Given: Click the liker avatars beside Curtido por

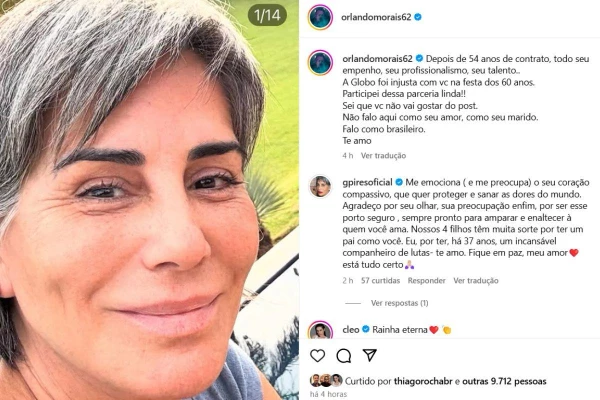Looking at the screenshot, I should click(326, 380).
